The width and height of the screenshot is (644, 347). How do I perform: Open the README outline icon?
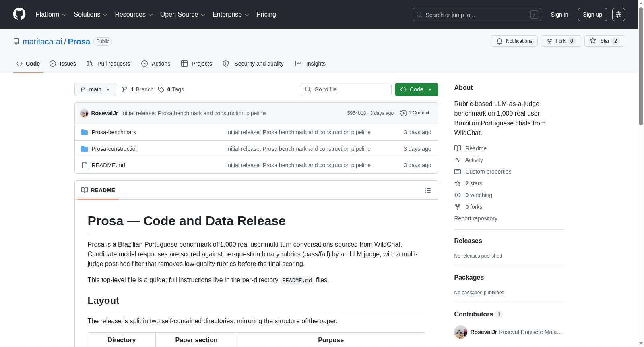click(x=428, y=190)
